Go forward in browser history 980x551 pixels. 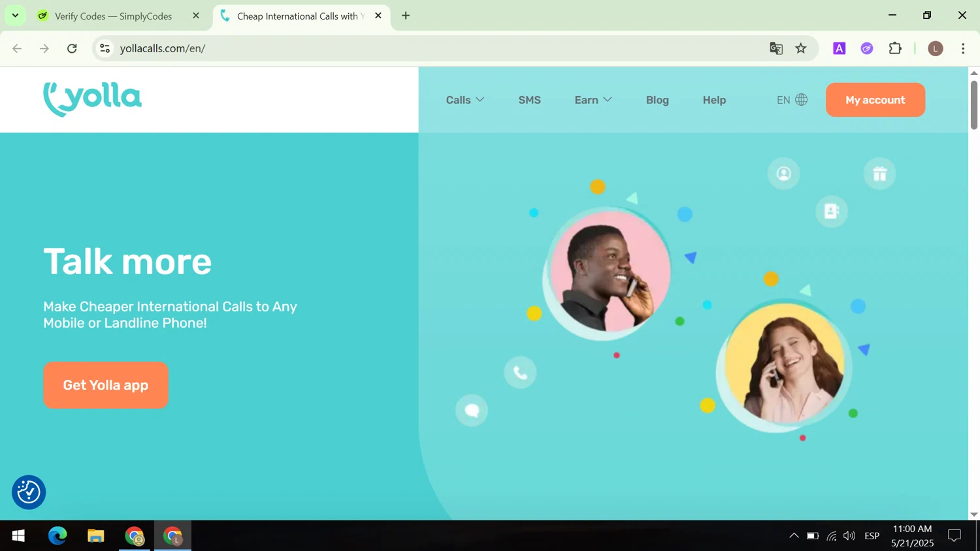tap(44, 48)
